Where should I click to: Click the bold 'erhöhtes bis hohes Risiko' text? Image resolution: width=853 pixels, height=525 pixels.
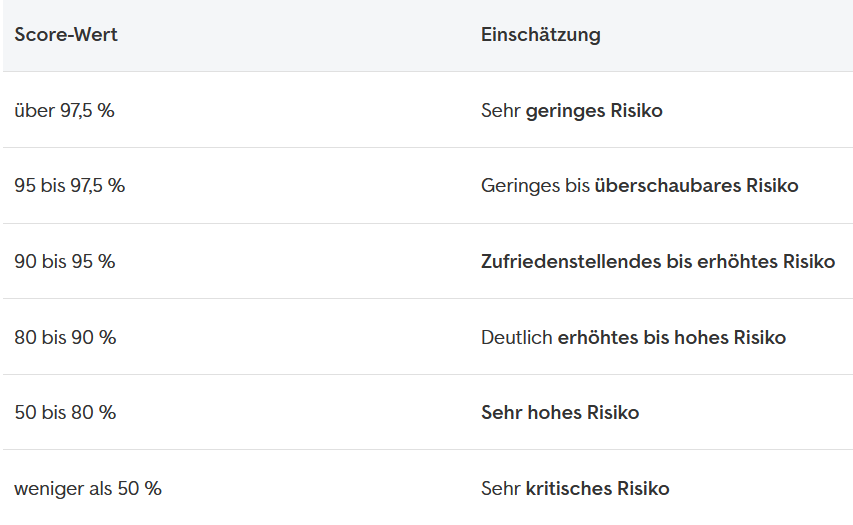click(x=671, y=338)
